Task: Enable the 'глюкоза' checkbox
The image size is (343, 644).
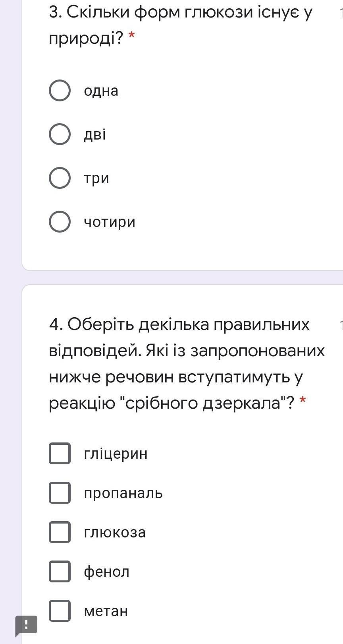Action: 60,532
